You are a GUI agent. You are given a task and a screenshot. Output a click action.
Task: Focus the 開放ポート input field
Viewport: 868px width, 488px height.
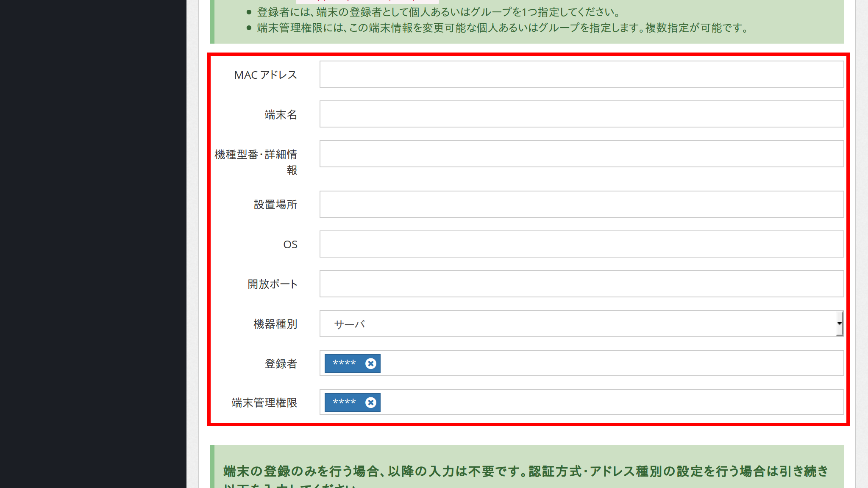coord(581,284)
